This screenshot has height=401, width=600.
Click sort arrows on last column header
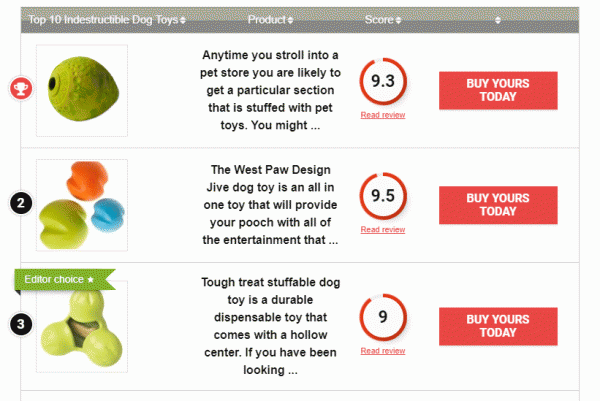(497, 19)
